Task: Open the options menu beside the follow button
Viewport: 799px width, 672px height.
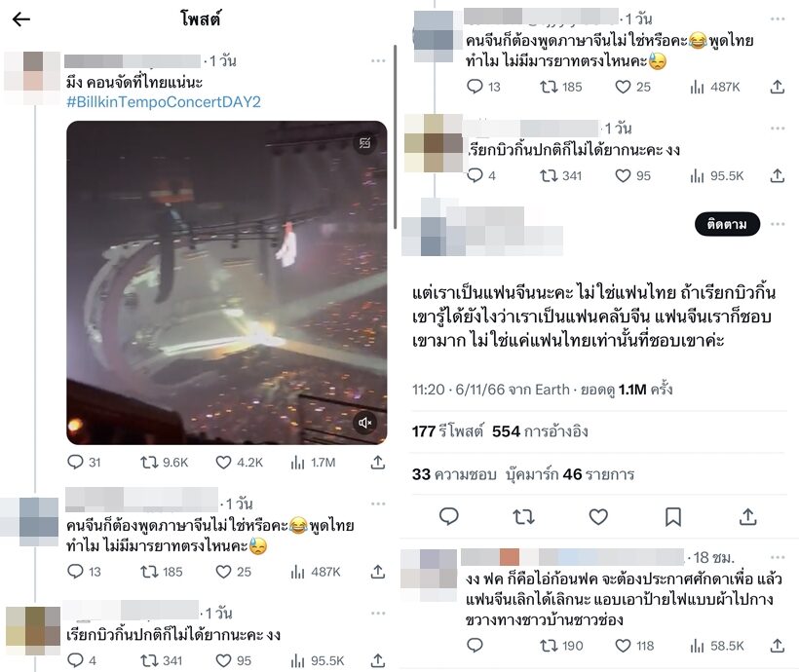Action: [x=778, y=224]
